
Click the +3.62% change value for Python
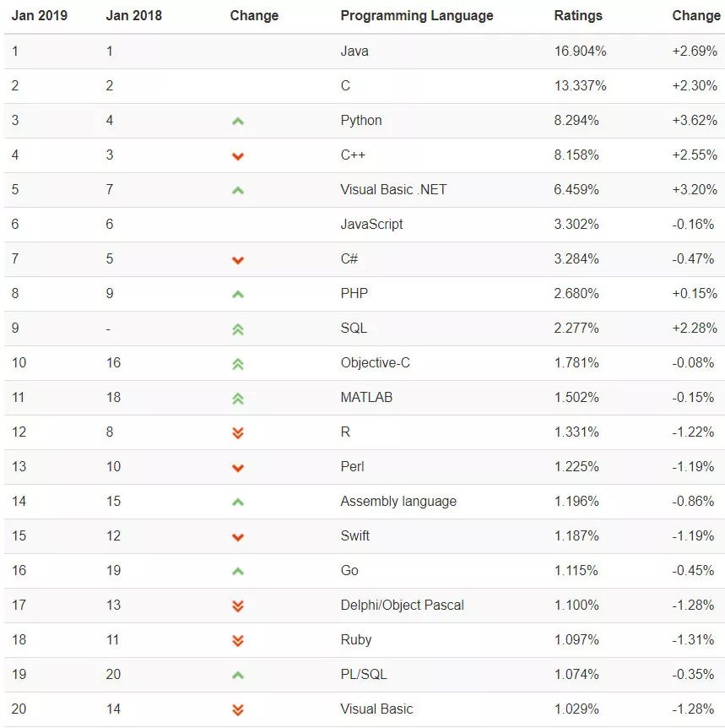(695, 120)
